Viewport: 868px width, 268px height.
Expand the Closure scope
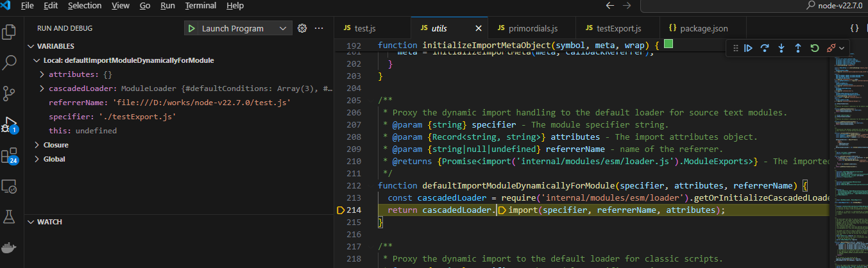37,145
